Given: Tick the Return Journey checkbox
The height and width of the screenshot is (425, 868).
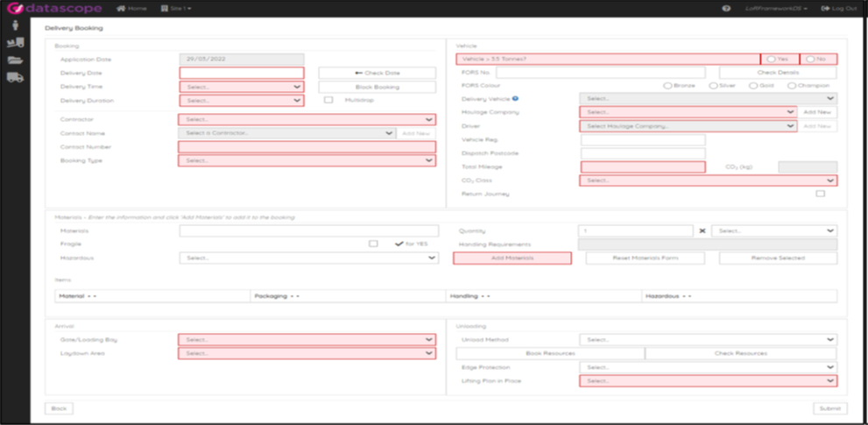Looking at the screenshot, I should click(x=820, y=194).
